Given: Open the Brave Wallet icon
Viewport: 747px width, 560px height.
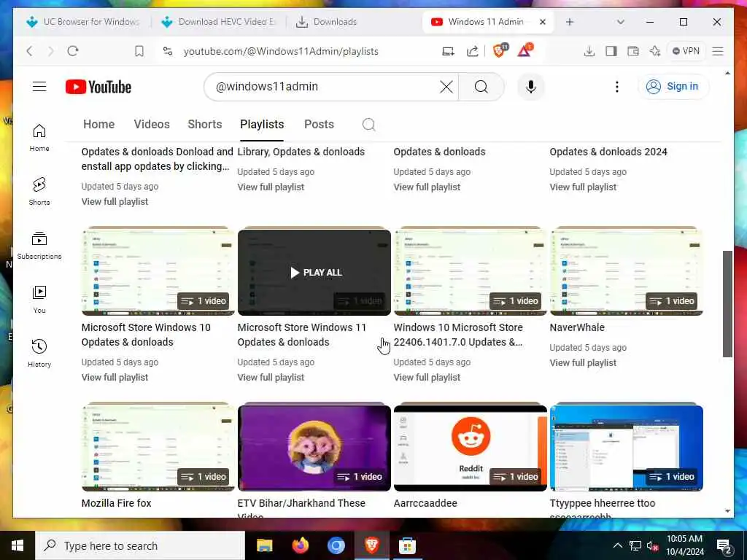Looking at the screenshot, I should pyautogui.click(x=633, y=51).
